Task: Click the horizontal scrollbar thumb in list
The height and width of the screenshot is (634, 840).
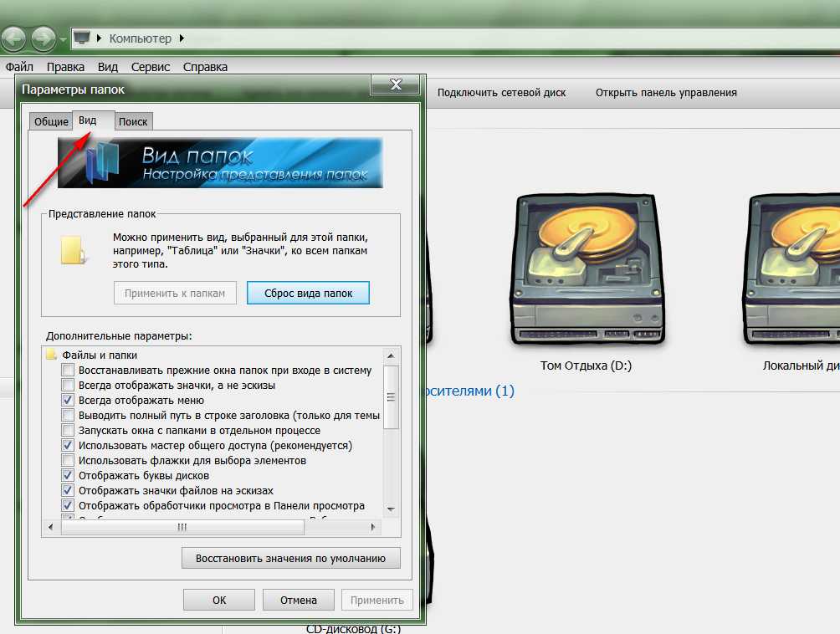Action: pos(182,527)
